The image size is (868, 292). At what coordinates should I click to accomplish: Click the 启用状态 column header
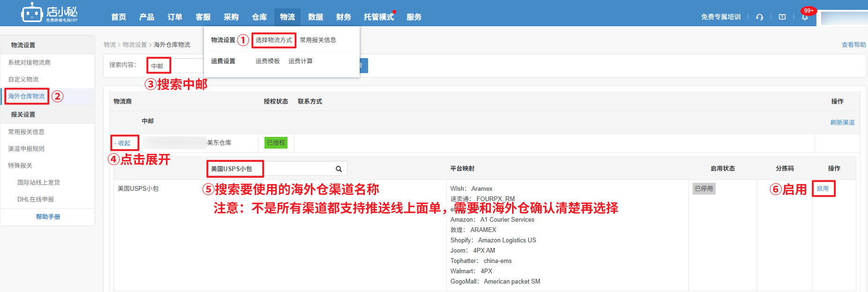723,169
